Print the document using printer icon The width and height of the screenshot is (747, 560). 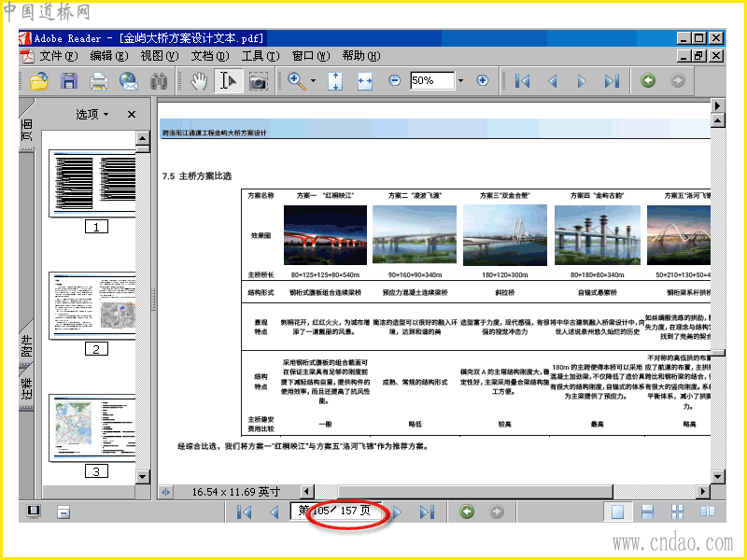point(99,81)
